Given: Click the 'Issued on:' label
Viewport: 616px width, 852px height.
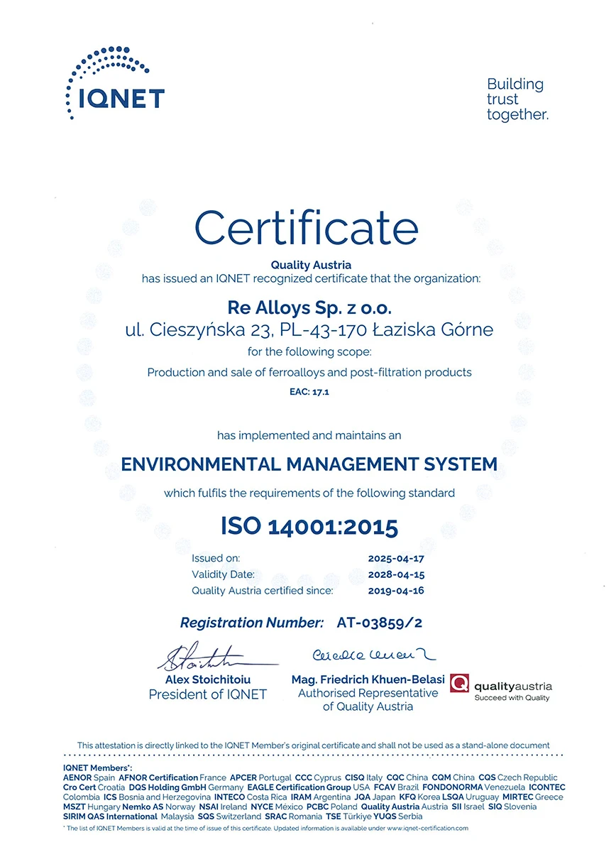Looking at the screenshot, I should [216, 559].
